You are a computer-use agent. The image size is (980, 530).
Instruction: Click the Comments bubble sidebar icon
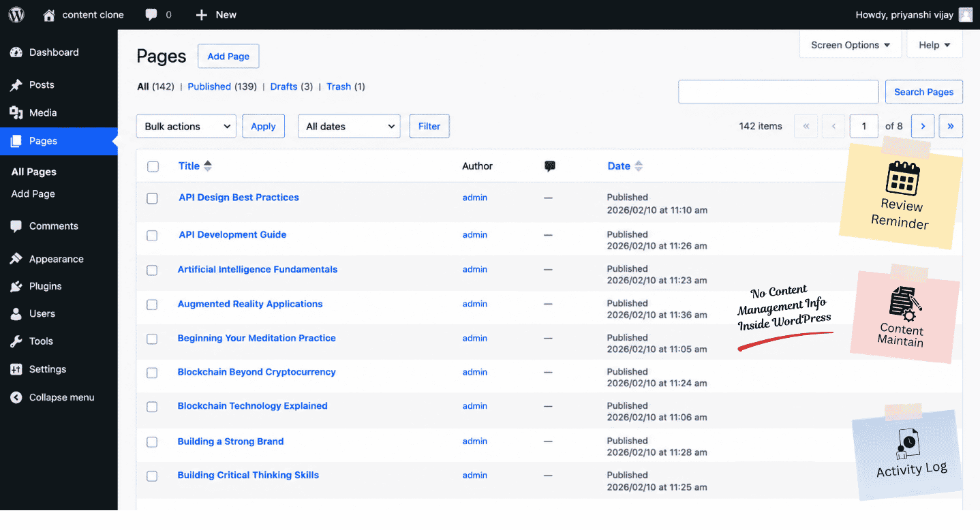point(16,226)
